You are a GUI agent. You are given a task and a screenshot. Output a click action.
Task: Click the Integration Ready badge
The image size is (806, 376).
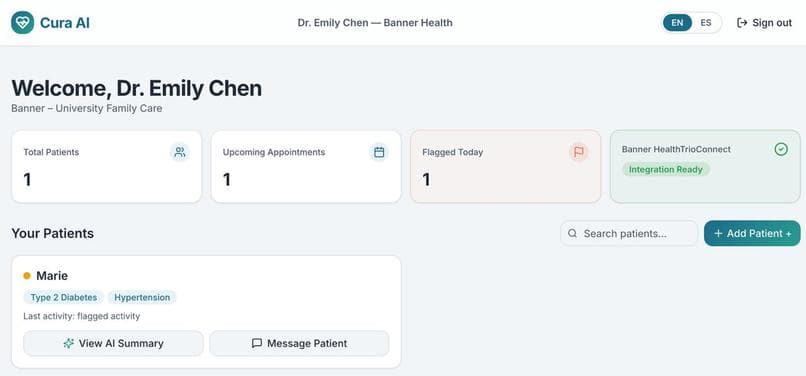(x=666, y=169)
